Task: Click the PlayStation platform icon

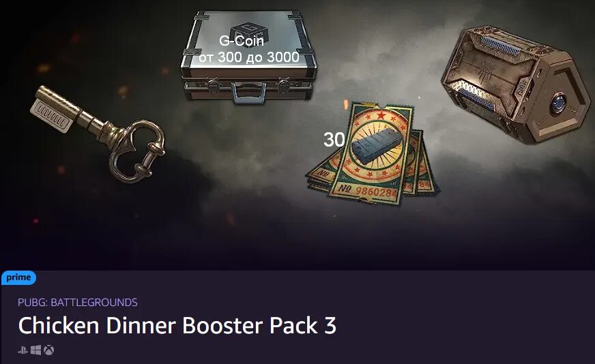Action: pyautogui.click(x=23, y=350)
